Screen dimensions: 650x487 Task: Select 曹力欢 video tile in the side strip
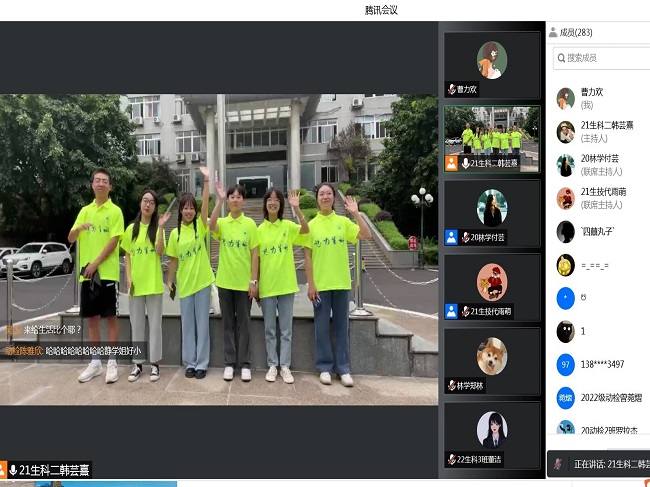click(491, 65)
